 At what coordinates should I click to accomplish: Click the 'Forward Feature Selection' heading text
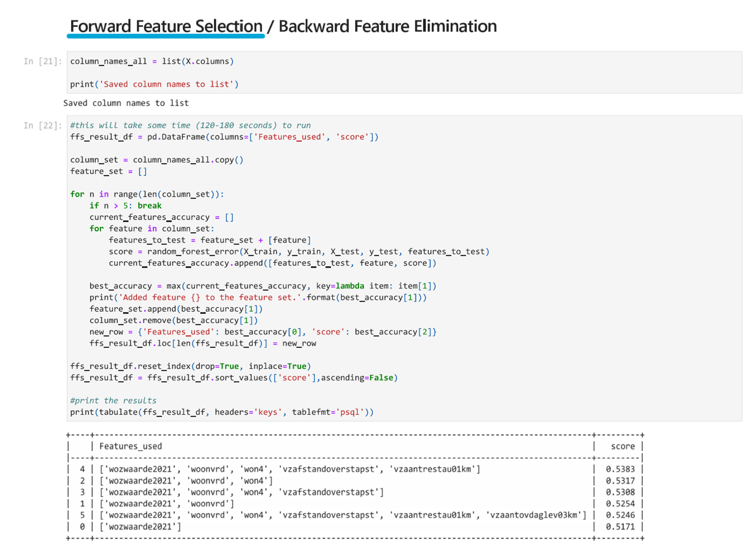coord(166,26)
